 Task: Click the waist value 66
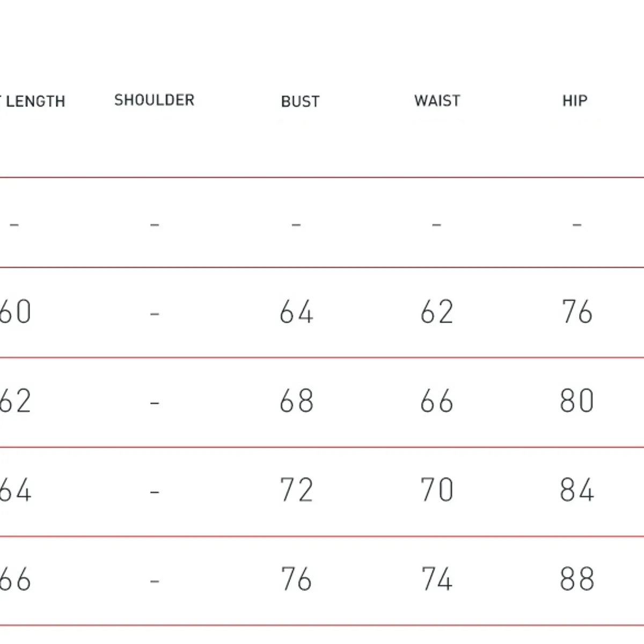(x=437, y=401)
